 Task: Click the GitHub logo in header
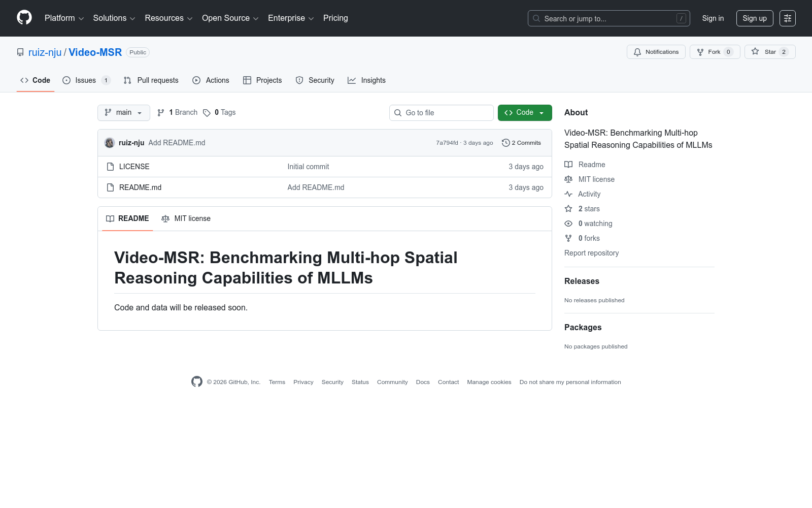[x=24, y=18]
